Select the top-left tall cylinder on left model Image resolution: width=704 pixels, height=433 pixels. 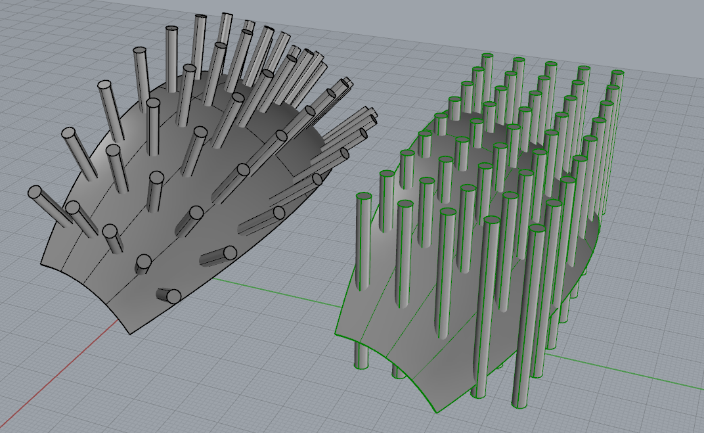106,110
